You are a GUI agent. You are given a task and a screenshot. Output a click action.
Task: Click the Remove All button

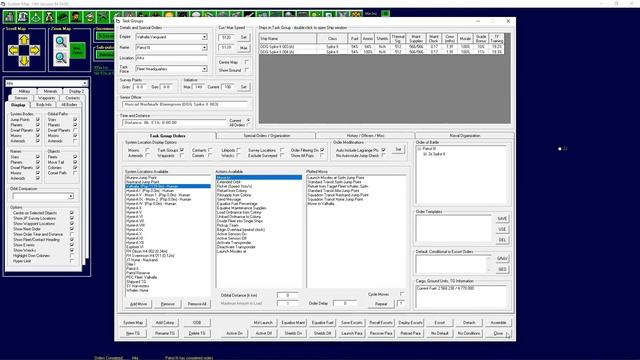pyautogui.click(x=197, y=304)
